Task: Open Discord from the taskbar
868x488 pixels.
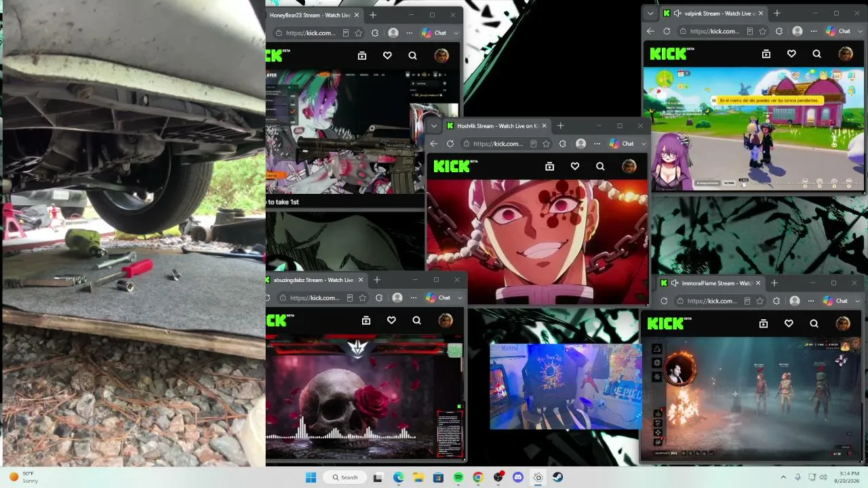Action: tap(518, 477)
